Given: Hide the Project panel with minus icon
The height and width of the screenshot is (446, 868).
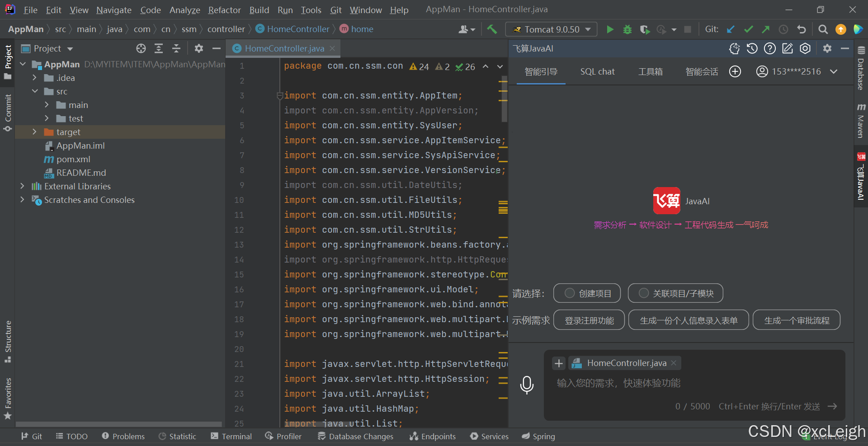Looking at the screenshot, I should 217,48.
